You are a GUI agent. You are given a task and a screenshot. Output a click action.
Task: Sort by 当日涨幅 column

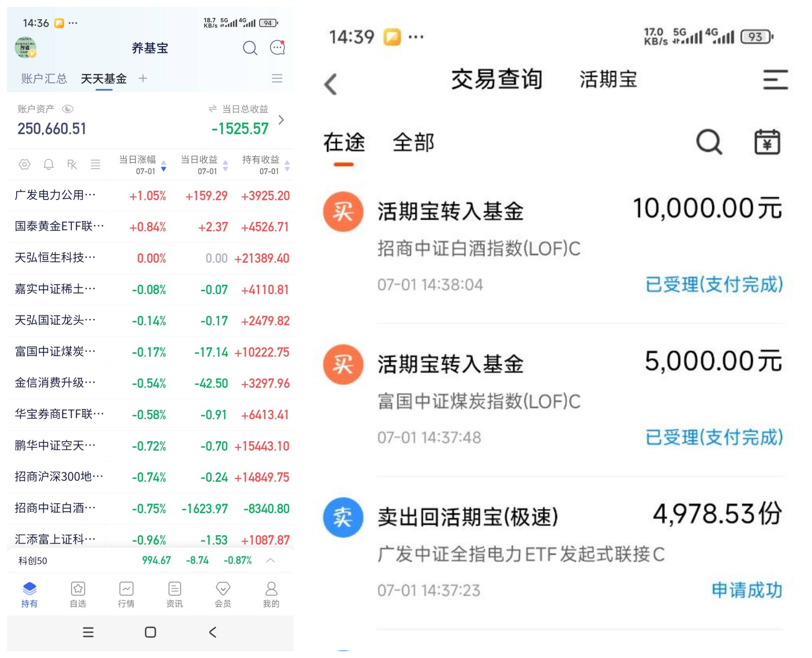(x=142, y=165)
